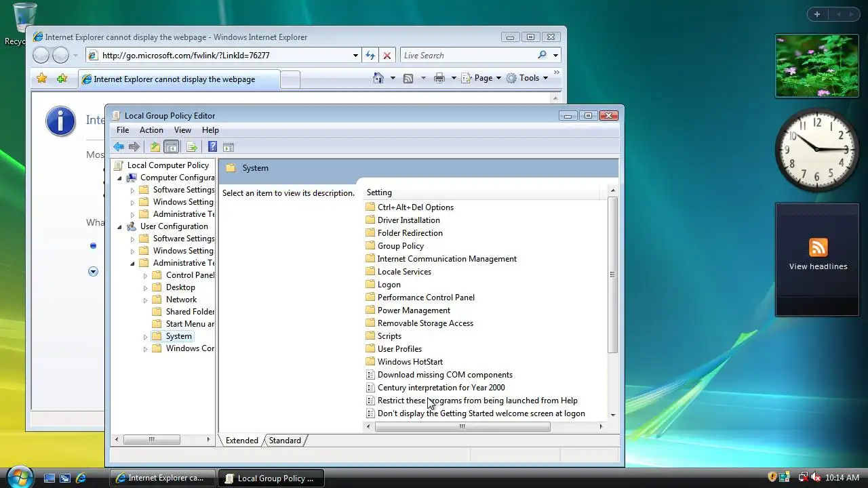This screenshot has height=488, width=868.
Task: Click vertical scrollbar thumb in settings list
Action: (x=612, y=275)
